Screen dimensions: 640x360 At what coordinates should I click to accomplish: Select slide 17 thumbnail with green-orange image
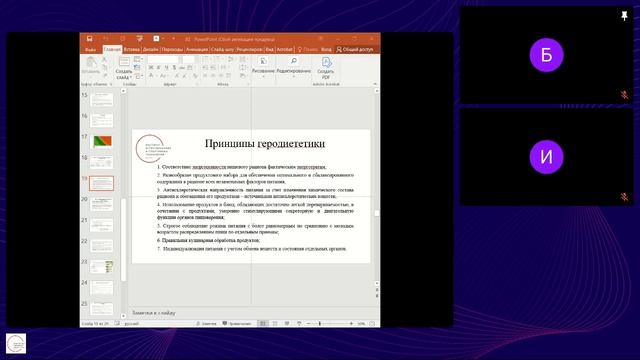coord(102,141)
